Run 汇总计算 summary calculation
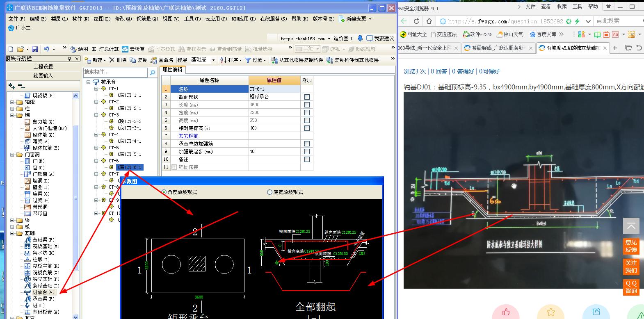The image size is (644, 319). (105, 49)
